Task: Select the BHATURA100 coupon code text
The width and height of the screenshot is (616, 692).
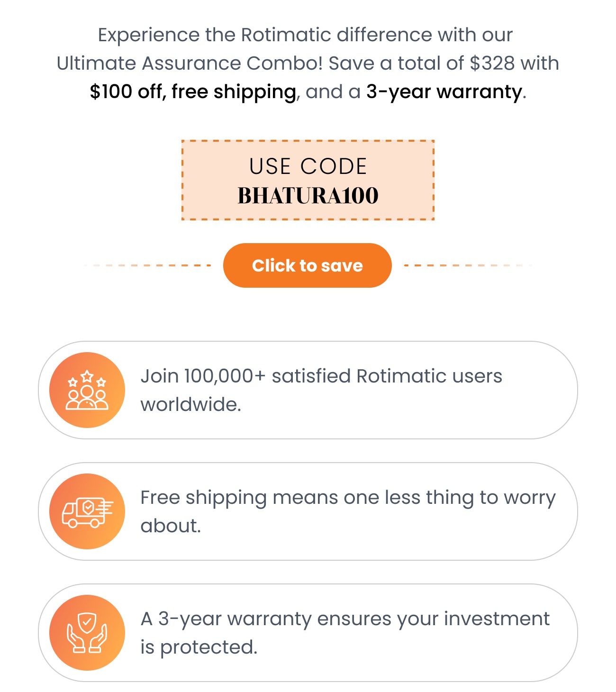Action: pos(308,195)
